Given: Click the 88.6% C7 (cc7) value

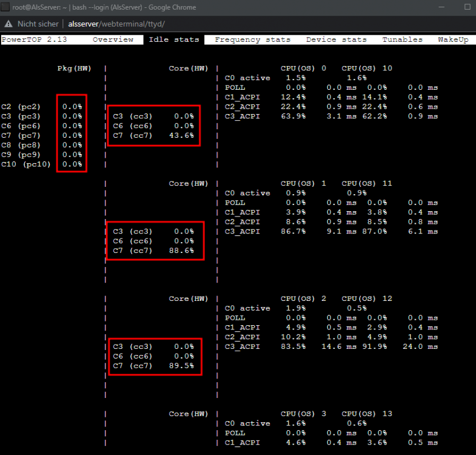Looking at the screenshot, I should coord(181,251).
